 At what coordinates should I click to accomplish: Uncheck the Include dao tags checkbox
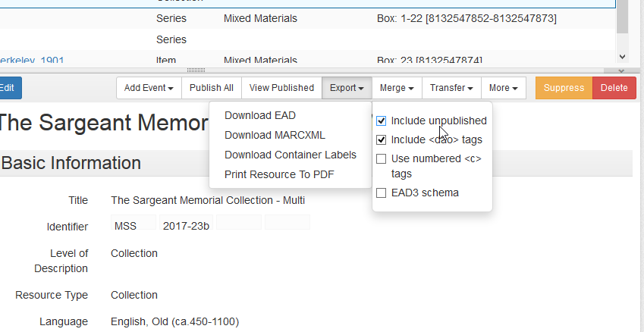click(x=382, y=139)
